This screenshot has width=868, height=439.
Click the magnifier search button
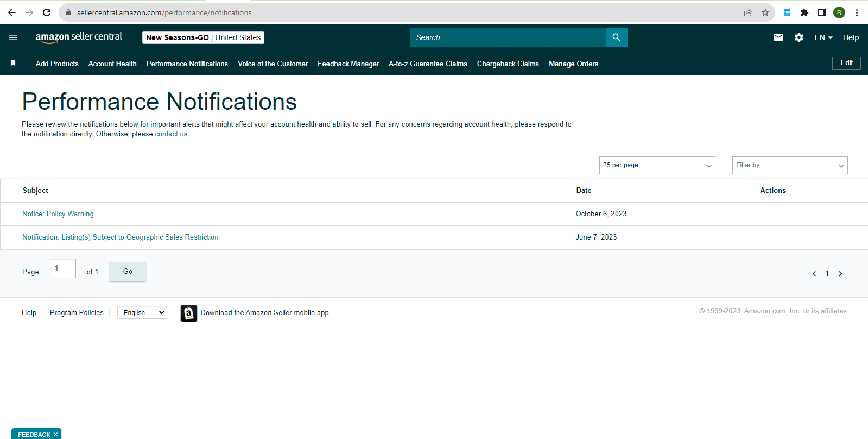[616, 37]
